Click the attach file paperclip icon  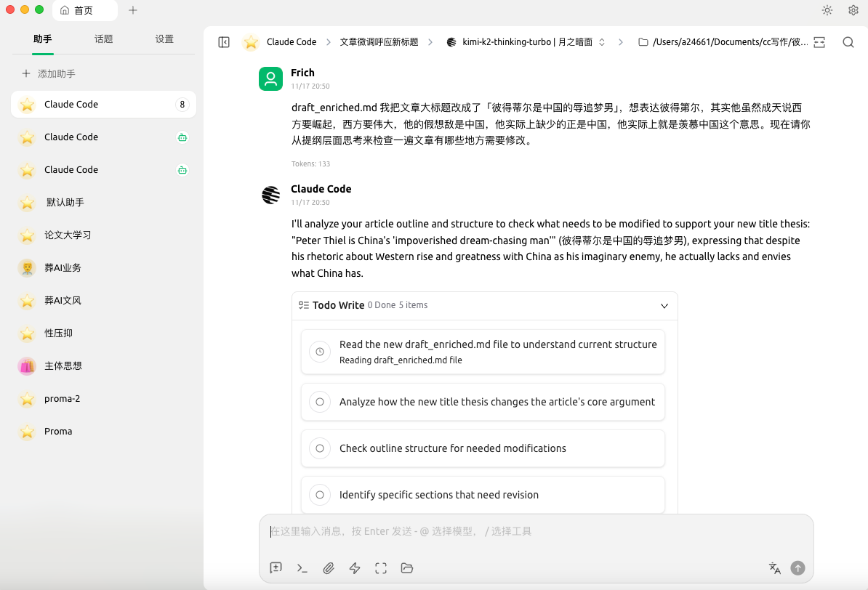tap(329, 568)
